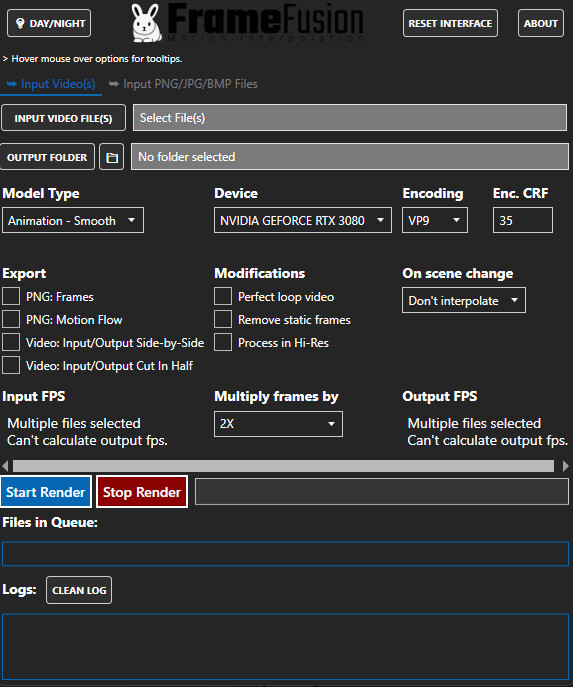573x687 pixels.
Task: Switch to Input PNG/JPG/BMP Files tab
Action: click(x=183, y=84)
